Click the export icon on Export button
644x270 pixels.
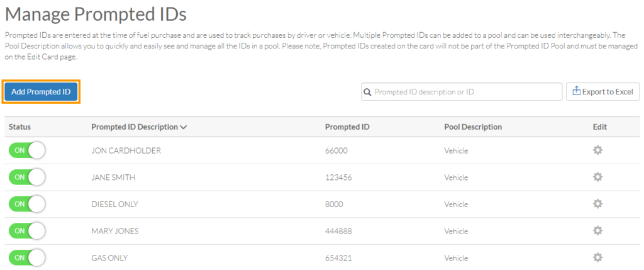click(576, 91)
